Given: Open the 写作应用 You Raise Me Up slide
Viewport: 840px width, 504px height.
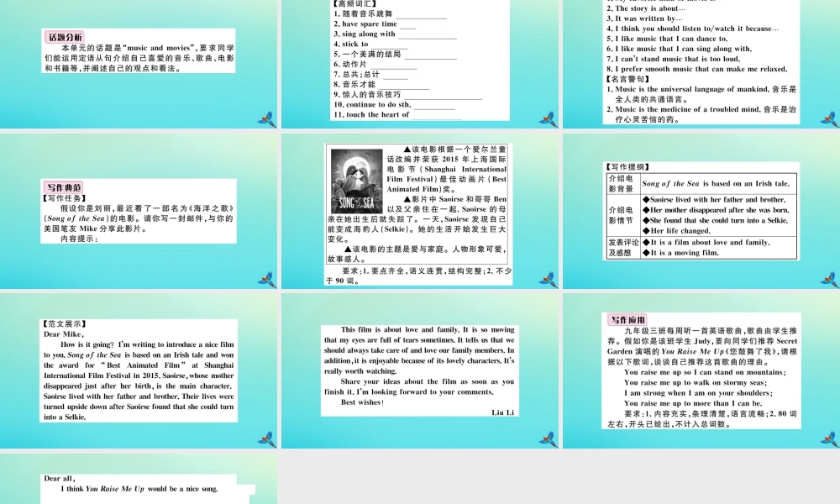Looking at the screenshot, I should coord(701,370).
